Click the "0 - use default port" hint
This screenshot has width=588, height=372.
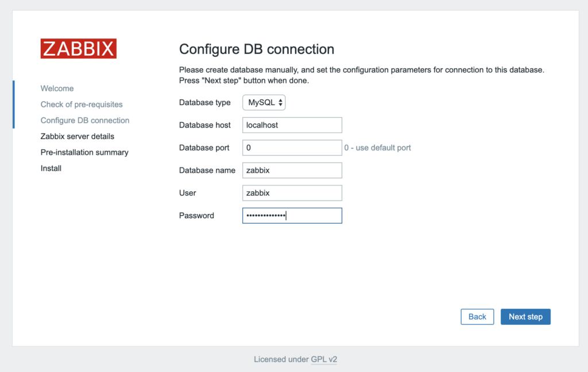click(377, 148)
